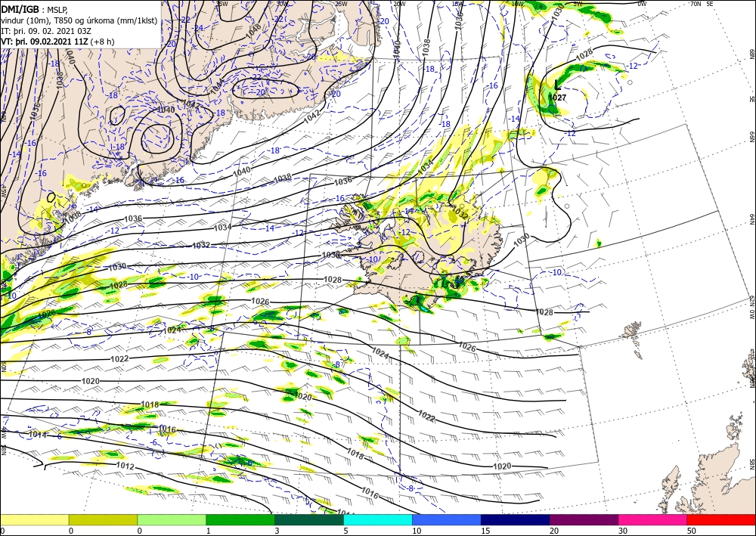Click the 1012 isobar label
This screenshot has height=536, width=756.
tap(125, 466)
